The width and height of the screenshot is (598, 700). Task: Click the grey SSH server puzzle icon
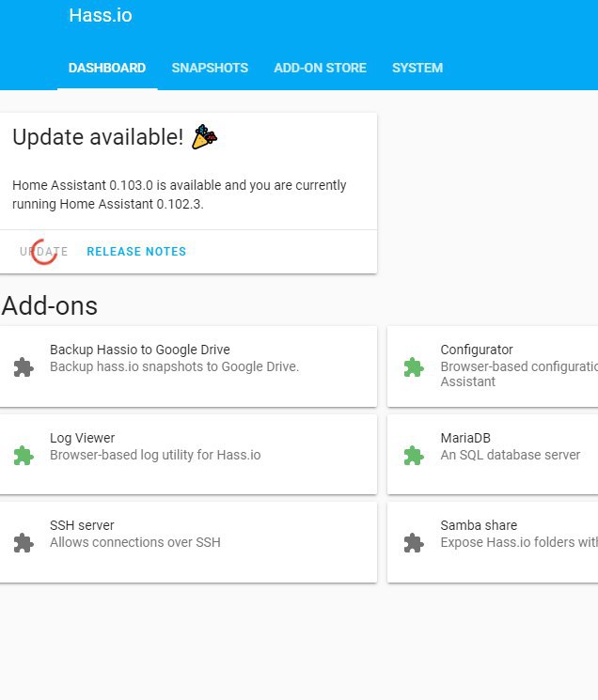(24, 543)
